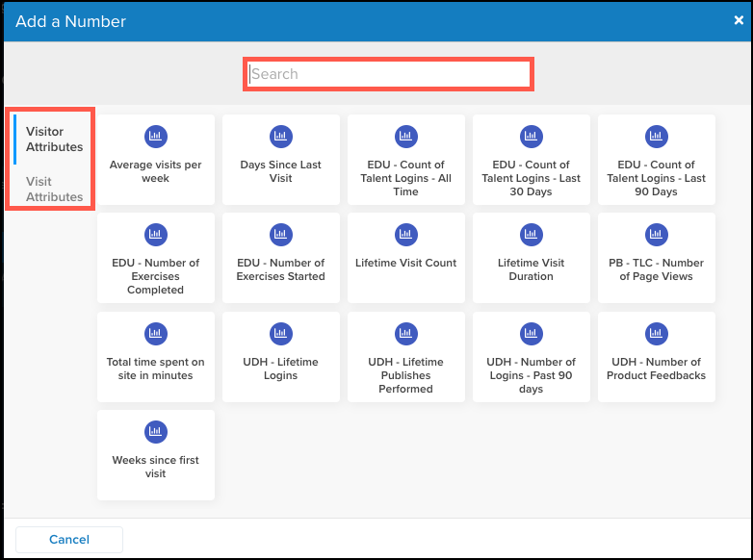Select the Weeks since first visit icon

[155, 432]
